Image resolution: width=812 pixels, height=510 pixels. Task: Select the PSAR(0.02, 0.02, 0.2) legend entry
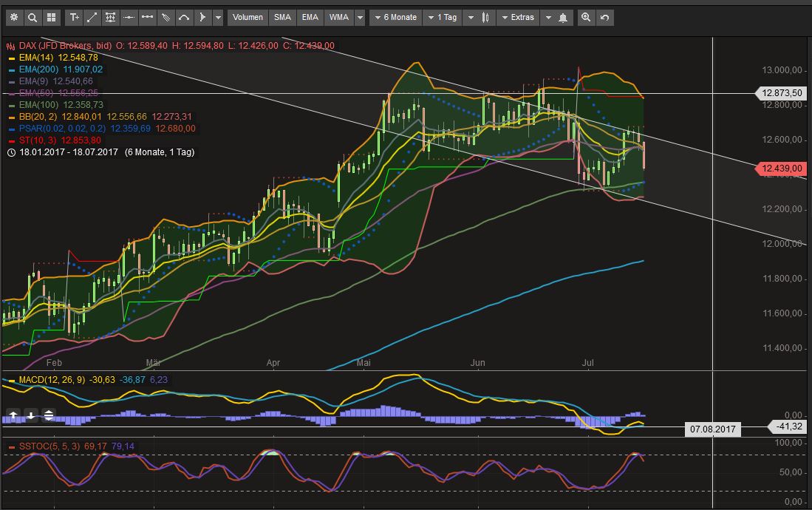click(107, 129)
